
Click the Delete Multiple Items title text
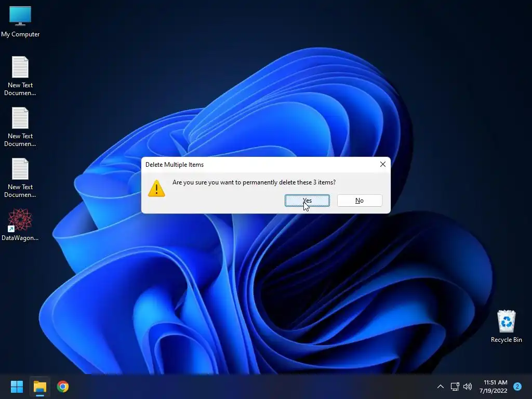(x=175, y=165)
